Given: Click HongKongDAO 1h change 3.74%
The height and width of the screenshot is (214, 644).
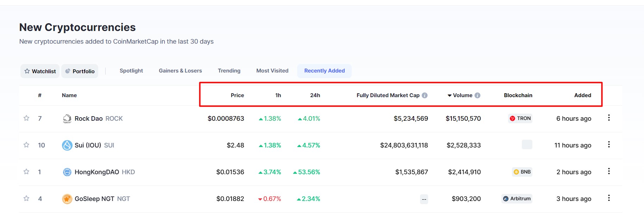Looking at the screenshot, I should click(x=270, y=172).
